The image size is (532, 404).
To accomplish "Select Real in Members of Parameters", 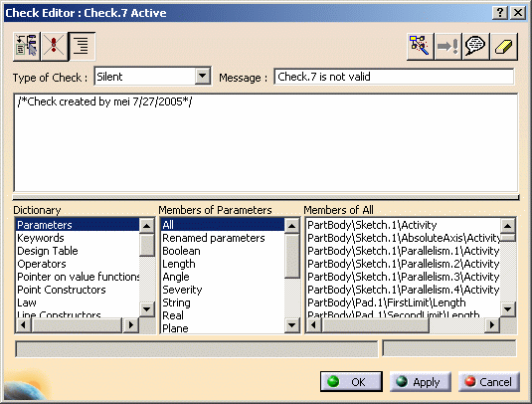I will point(223,315).
